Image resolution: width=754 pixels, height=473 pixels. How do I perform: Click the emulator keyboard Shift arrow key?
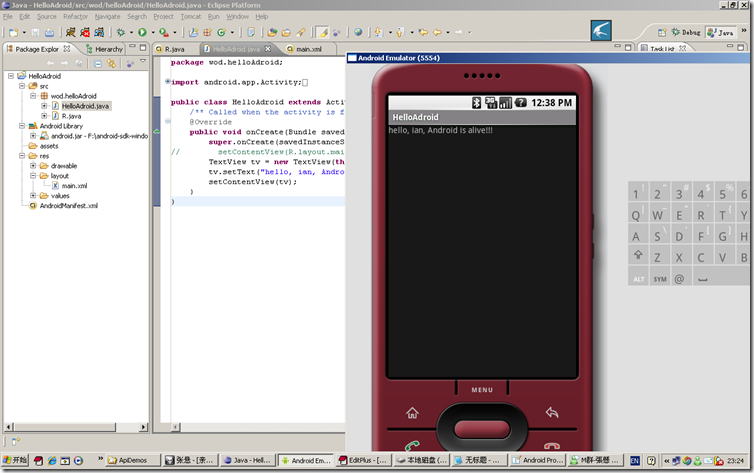coord(638,255)
